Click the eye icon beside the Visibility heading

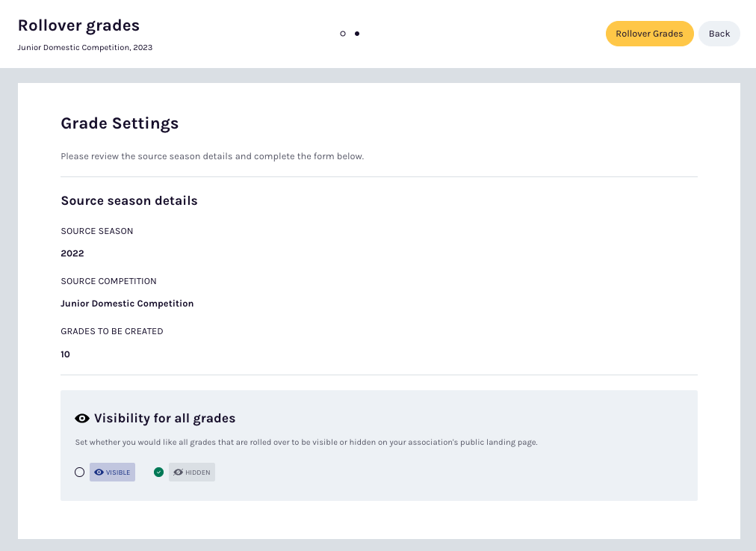(x=82, y=419)
